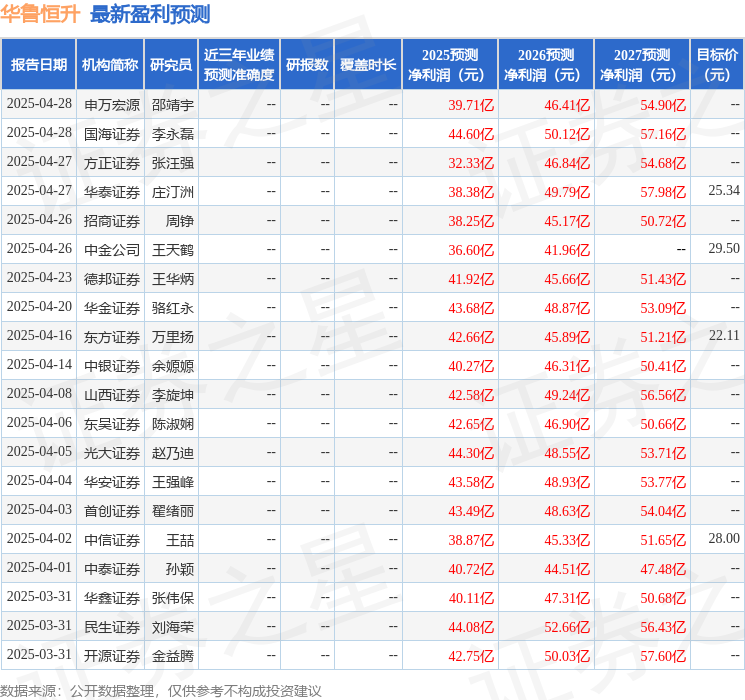Select the 报告日期 column header
The width and height of the screenshot is (745, 700).
coord(38,65)
